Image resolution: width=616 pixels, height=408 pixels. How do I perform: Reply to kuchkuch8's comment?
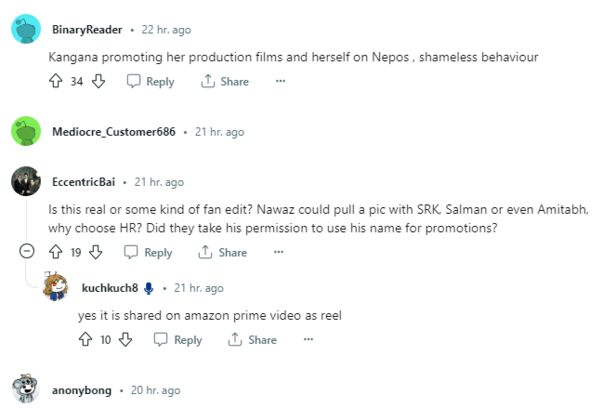tap(178, 340)
